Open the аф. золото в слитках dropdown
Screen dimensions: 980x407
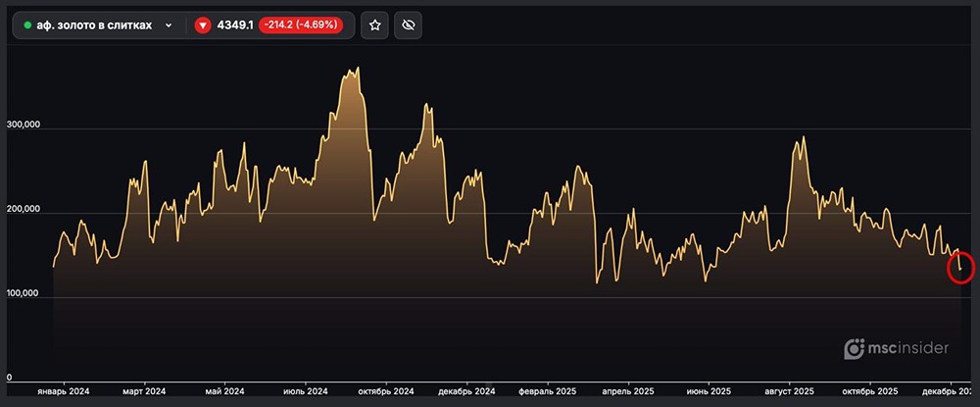[98, 25]
